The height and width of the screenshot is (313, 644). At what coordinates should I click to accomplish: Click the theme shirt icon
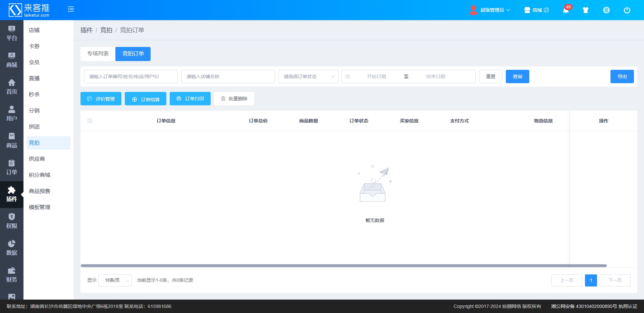click(x=586, y=10)
